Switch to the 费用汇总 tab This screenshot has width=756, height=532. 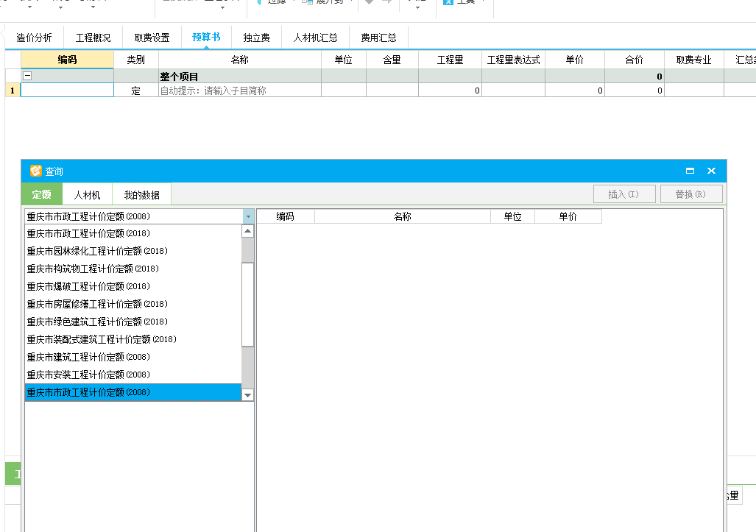tap(378, 38)
